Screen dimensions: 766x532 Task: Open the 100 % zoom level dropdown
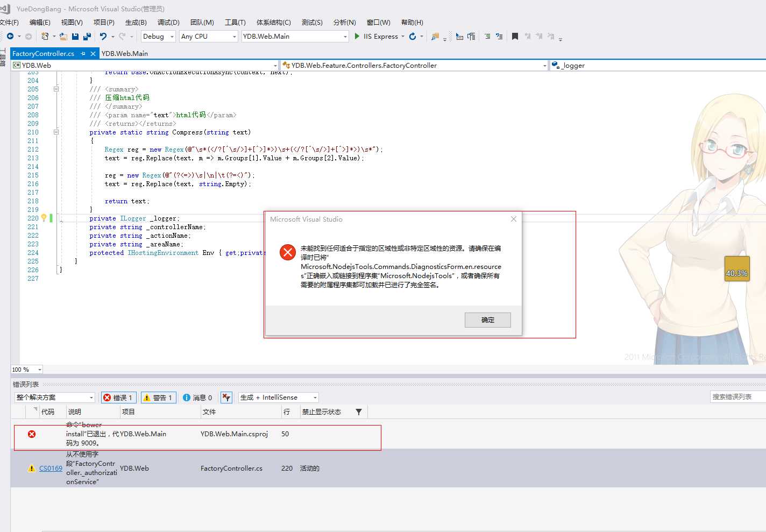27,370
